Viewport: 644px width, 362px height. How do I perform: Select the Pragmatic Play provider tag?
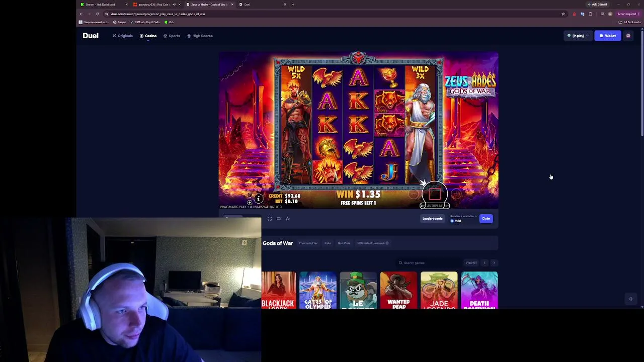308,243
